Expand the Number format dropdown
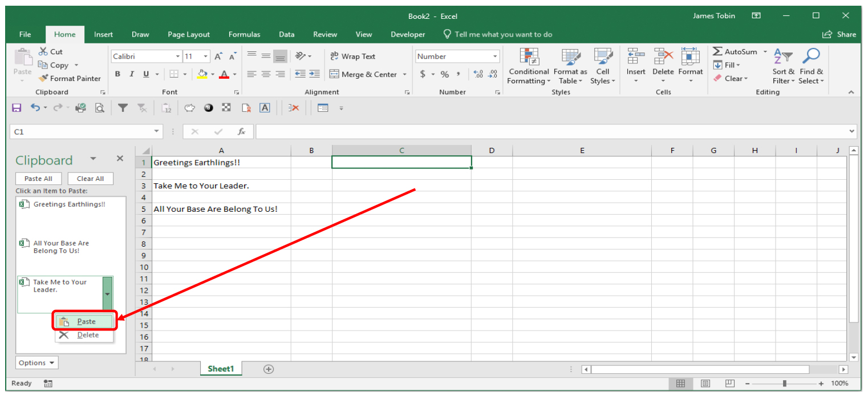The height and width of the screenshot is (399, 868). (x=495, y=57)
